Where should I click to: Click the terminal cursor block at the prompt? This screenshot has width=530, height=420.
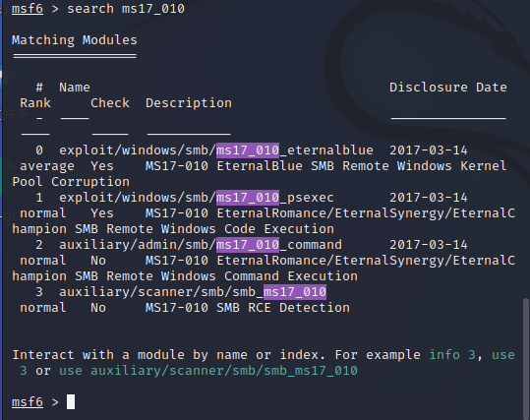(71, 401)
